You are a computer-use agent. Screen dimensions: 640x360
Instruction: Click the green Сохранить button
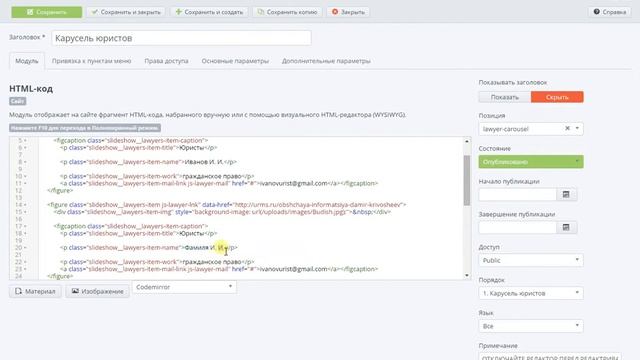pyautogui.click(x=47, y=12)
